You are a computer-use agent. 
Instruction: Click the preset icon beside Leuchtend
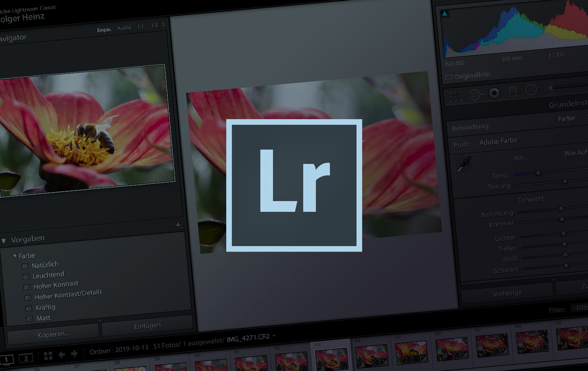26,277
